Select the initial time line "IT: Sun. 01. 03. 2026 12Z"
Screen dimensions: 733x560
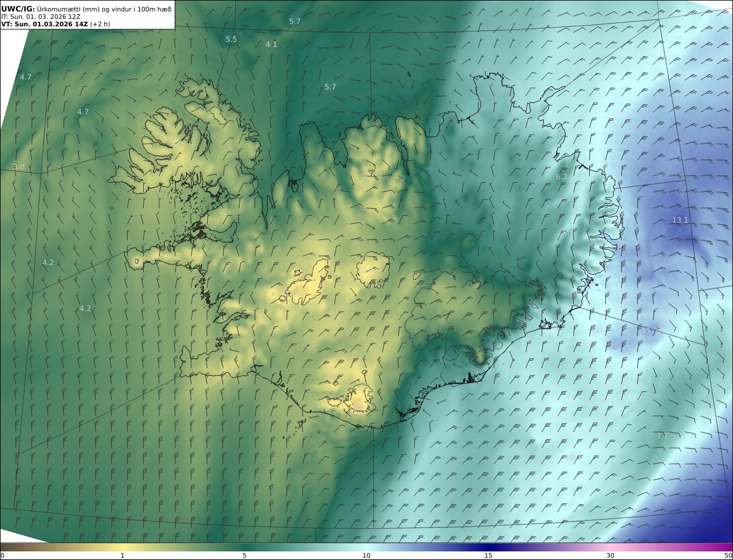(41, 17)
